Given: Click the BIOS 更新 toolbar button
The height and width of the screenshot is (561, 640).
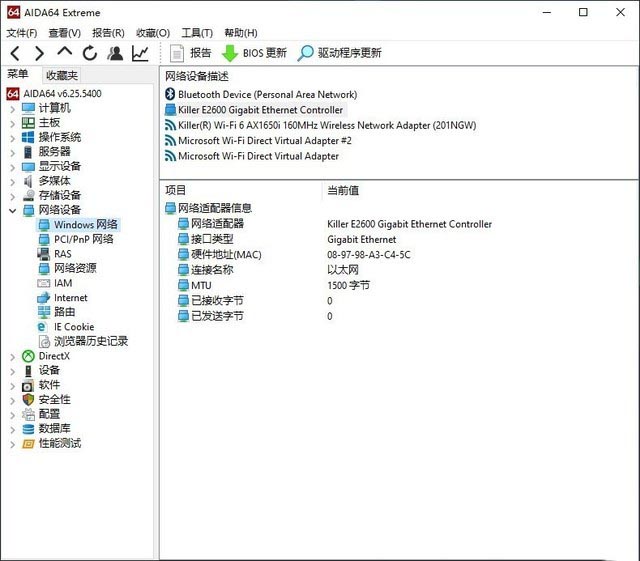Looking at the screenshot, I should point(254,53).
